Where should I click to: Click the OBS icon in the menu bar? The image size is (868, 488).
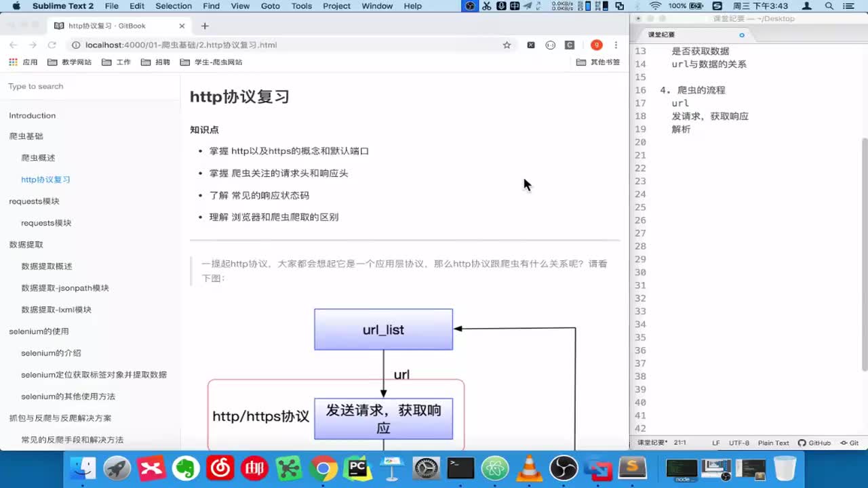(x=471, y=6)
